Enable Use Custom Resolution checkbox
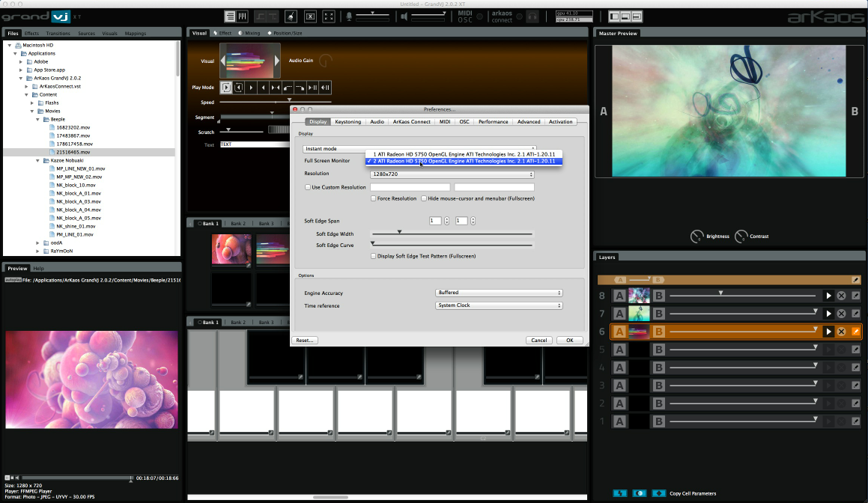Screen dimensions: 868x503 [308, 187]
